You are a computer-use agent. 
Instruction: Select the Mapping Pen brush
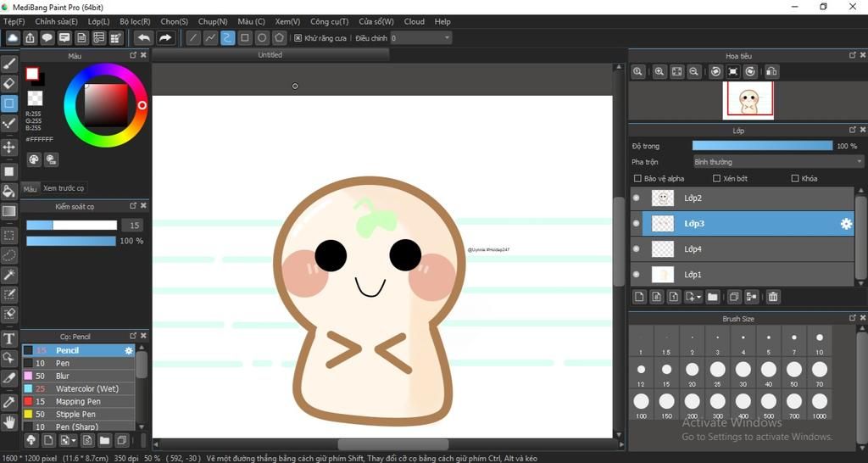coord(78,402)
